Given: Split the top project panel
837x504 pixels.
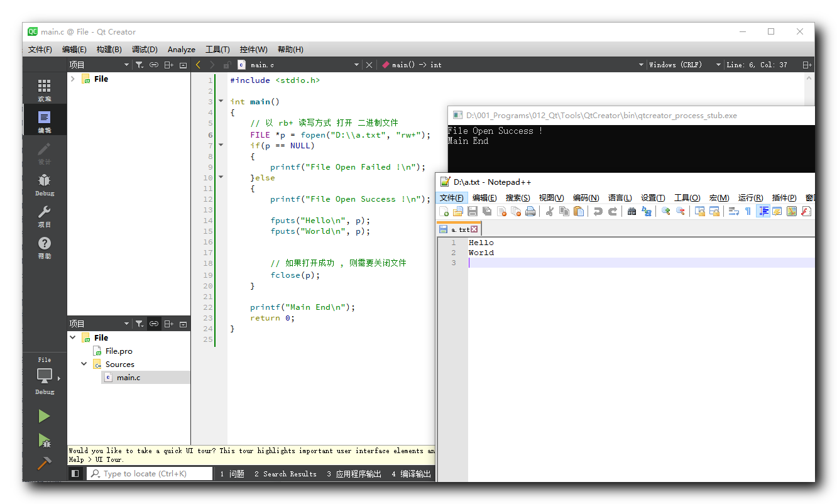Looking at the screenshot, I should tap(168, 65).
